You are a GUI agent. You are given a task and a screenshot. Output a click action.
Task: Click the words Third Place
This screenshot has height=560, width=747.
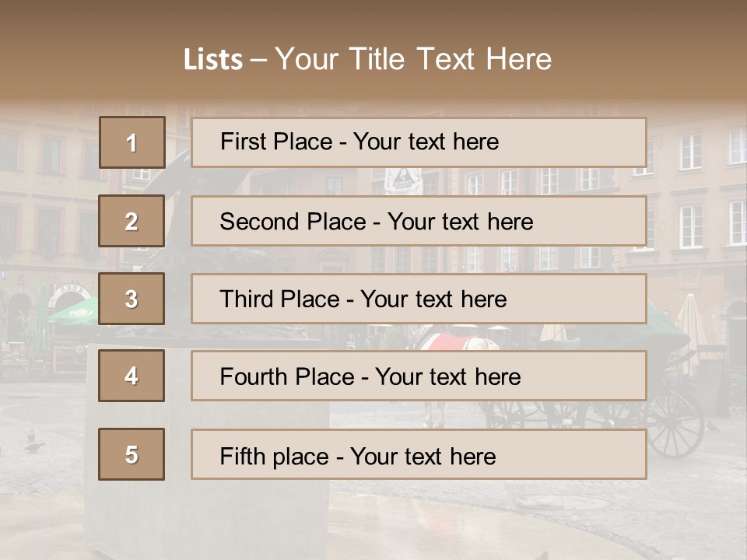(x=279, y=299)
